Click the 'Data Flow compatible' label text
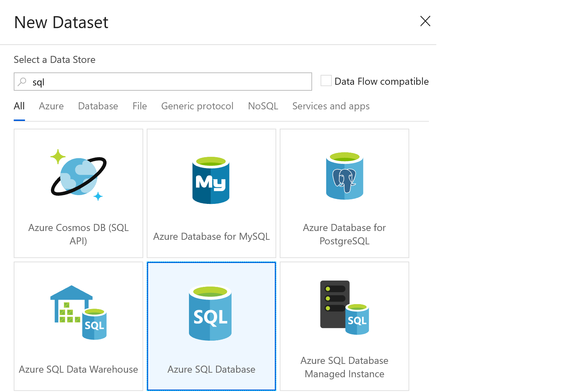Image resolution: width=563 pixels, height=392 pixels. point(381,82)
